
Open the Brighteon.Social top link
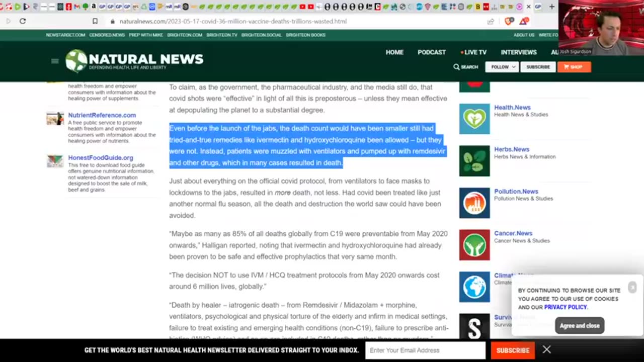tap(262, 35)
